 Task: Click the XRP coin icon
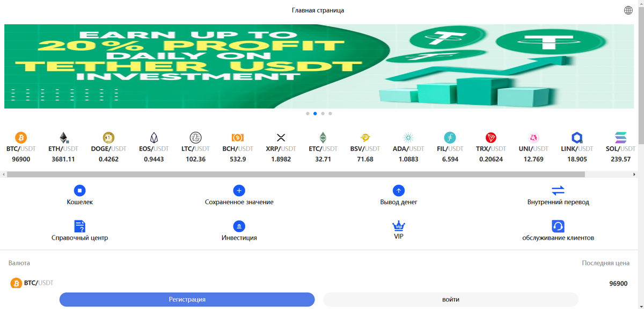[281, 138]
